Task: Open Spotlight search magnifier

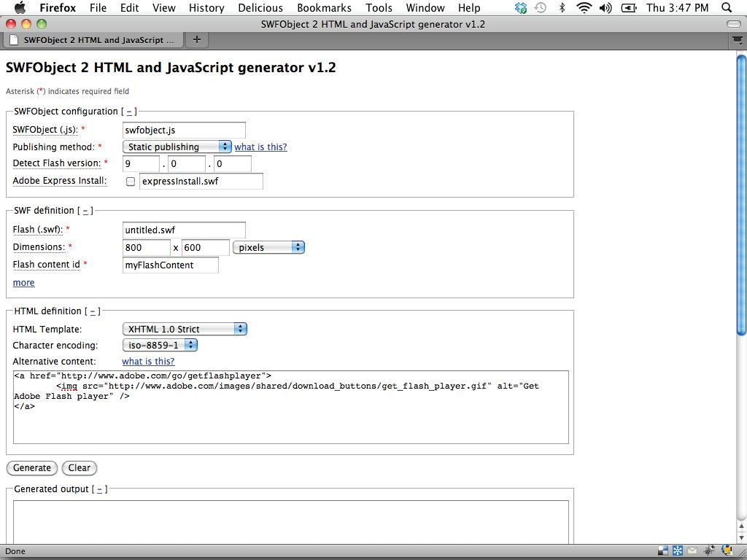Action: tap(727, 7)
